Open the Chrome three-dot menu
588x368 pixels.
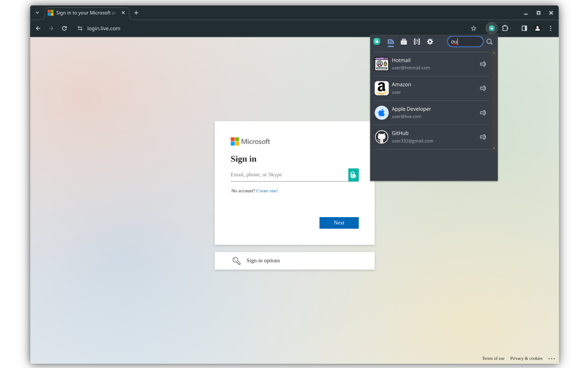[x=551, y=29]
